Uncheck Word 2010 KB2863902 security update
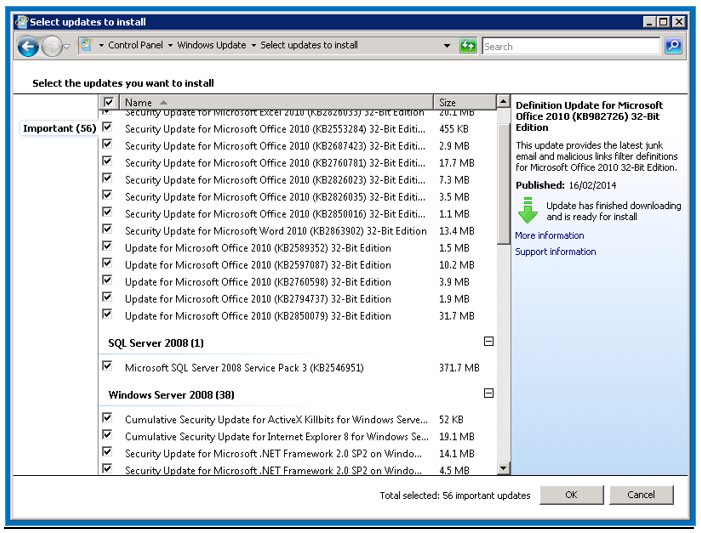Screen dimensions: 701x533 click(107, 229)
